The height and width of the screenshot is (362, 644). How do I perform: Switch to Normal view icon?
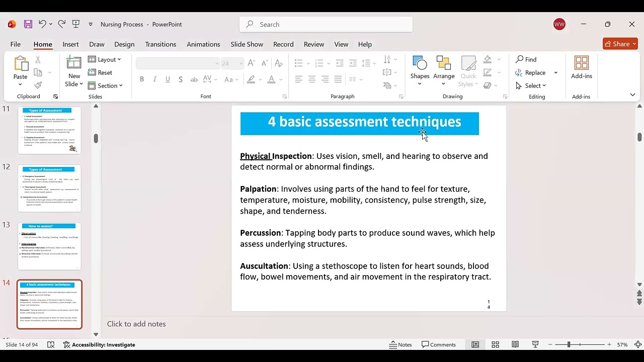point(475,344)
